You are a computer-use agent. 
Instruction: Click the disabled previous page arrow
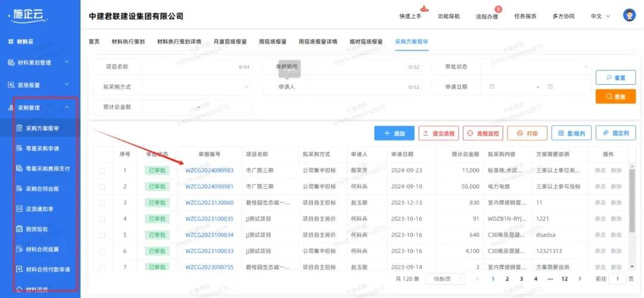click(477, 279)
